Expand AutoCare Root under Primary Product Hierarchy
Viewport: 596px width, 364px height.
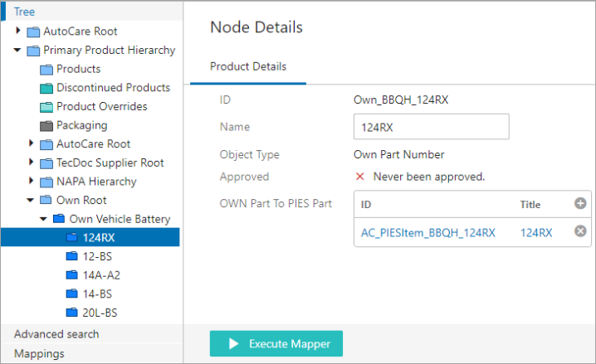pyautogui.click(x=32, y=143)
